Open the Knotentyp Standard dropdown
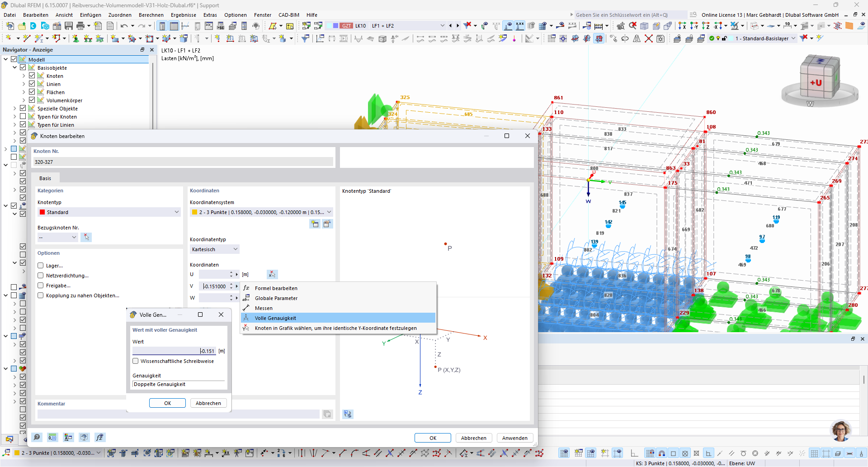 click(x=108, y=212)
